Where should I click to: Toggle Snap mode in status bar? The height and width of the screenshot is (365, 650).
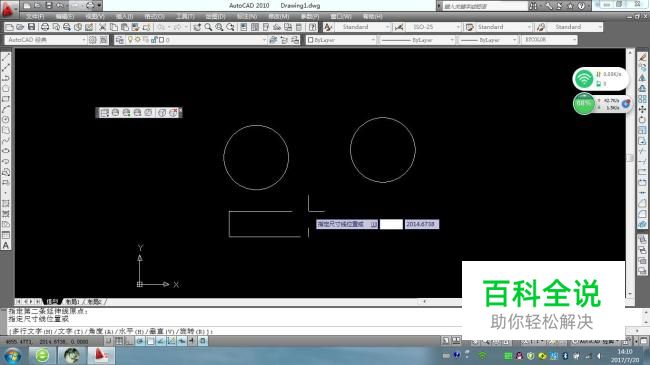(x=108, y=341)
